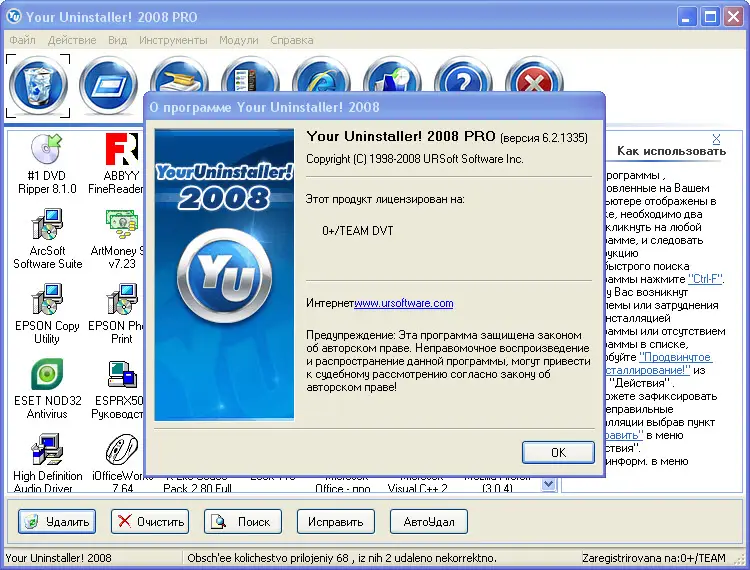Screen dimensions: 750x570
Task: Select #1 DVD Ripper 8.1.0 program icon
Action: click(46, 149)
